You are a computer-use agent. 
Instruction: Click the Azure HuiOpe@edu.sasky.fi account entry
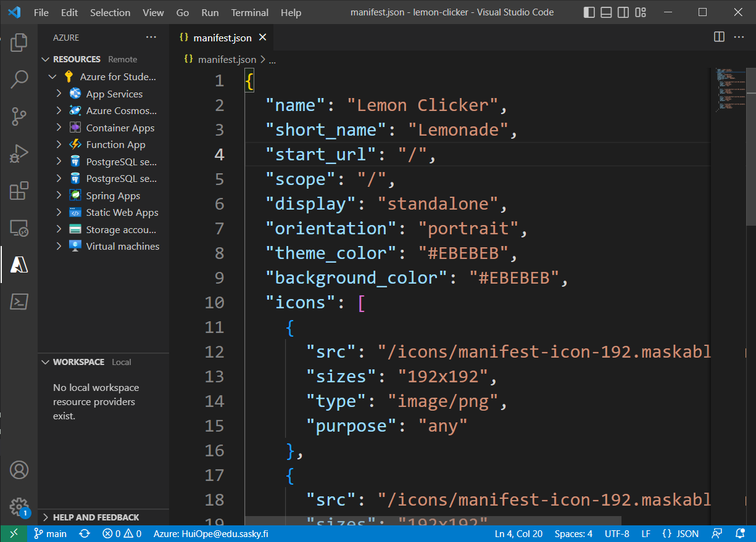[x=210, y=534]
